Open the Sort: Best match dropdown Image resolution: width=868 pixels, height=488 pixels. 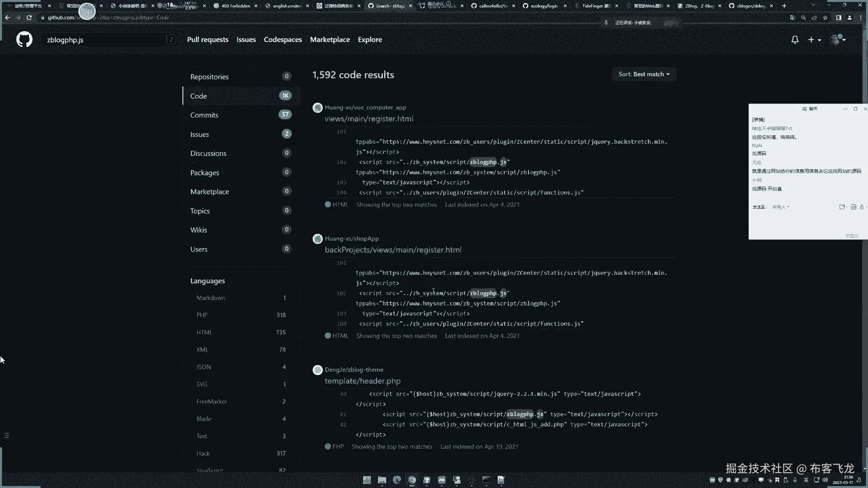pos(644,74)
